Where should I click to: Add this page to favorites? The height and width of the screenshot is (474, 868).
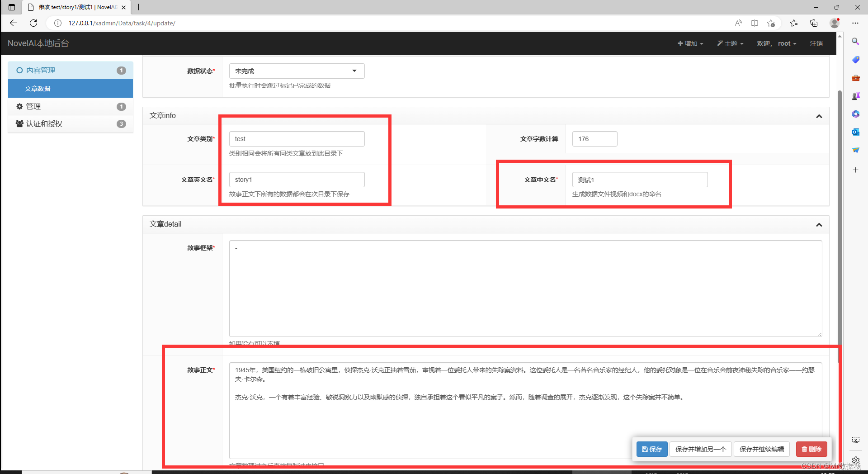pos(771,23)
